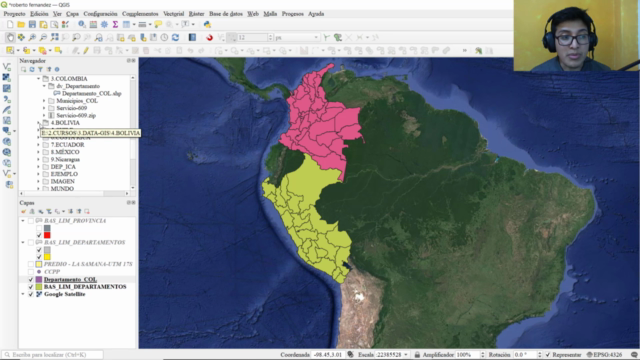Expand the 7.ECUADOR folder
This screenshot has height=360, width=640.
[38, 145]
